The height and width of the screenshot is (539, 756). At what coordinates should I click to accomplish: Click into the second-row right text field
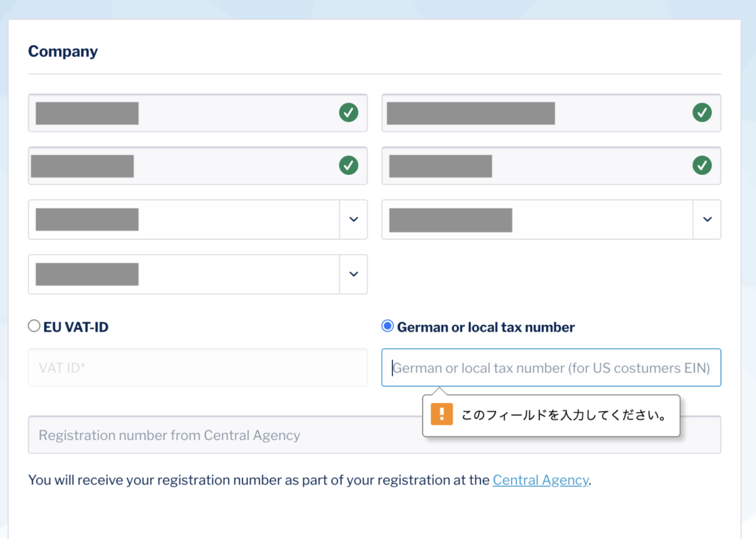point(591,165)
